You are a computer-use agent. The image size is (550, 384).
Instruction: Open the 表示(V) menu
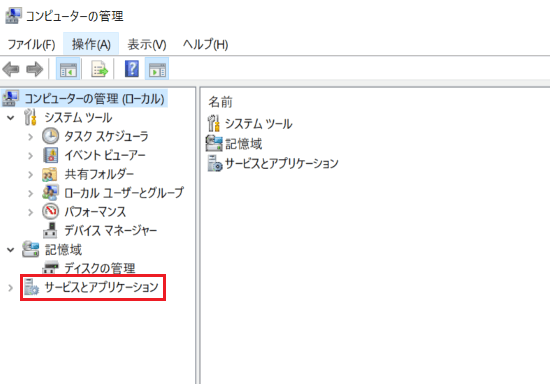tap(147, 45)
